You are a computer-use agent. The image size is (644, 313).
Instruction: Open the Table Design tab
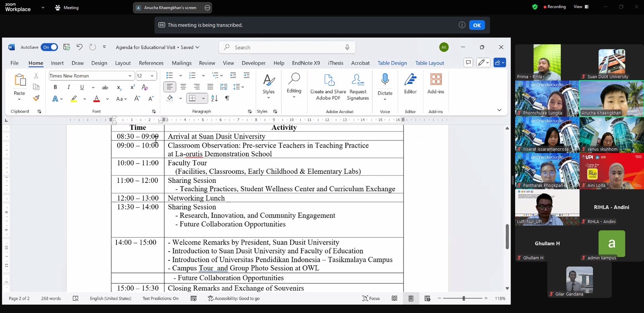[x=392, y=63]
